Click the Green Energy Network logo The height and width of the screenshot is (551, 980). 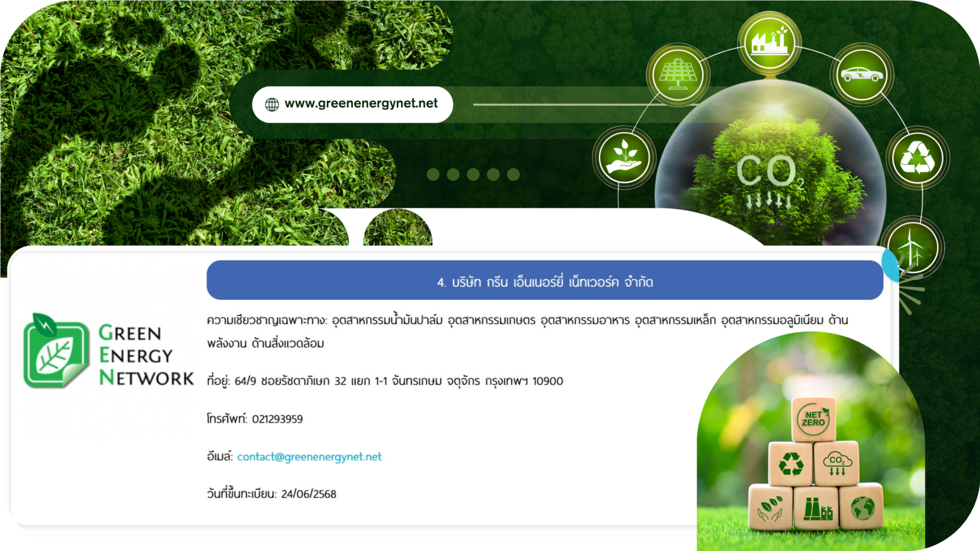108,351
